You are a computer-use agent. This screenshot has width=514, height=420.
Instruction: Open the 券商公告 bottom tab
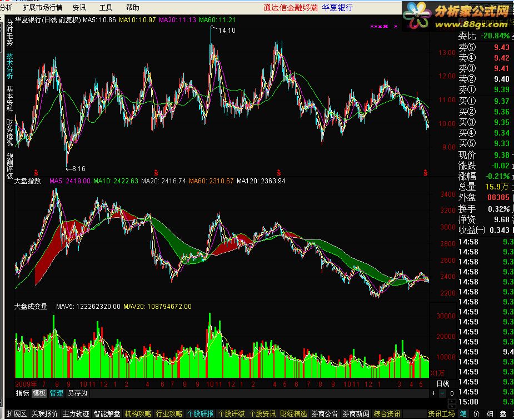coord(325,414)
